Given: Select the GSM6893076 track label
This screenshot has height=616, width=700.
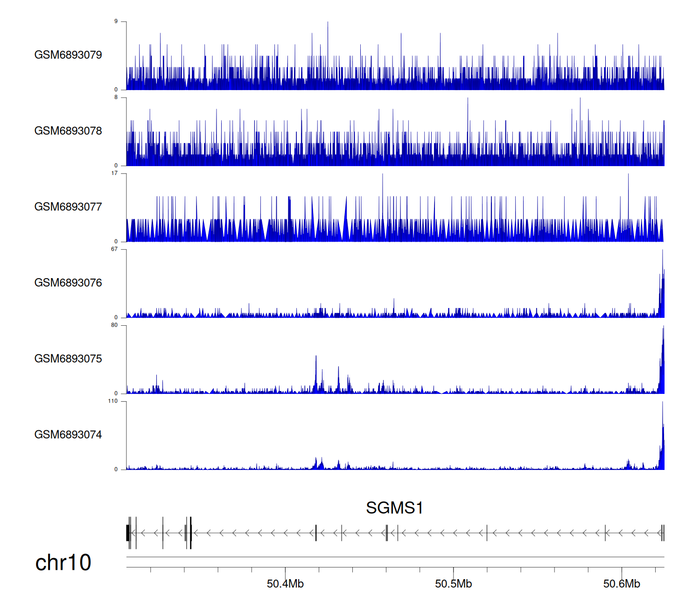Looking at the screenshot, I should point(68,283).
